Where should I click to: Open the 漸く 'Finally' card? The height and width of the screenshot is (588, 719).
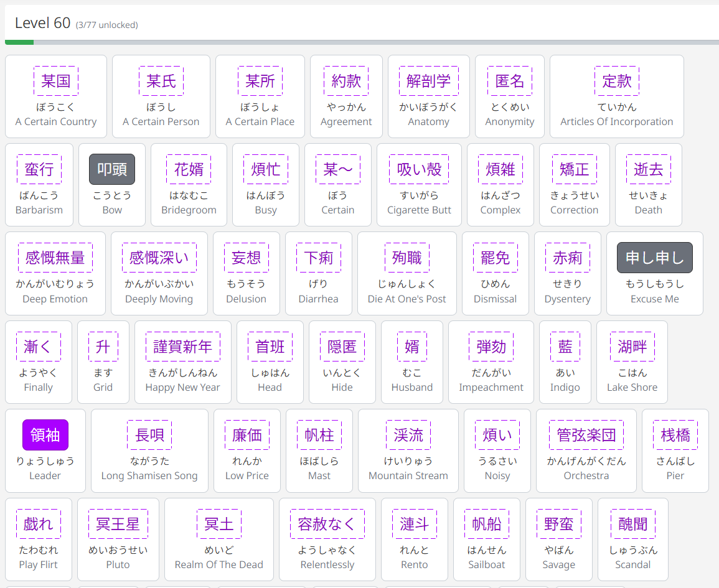(39, 362)
